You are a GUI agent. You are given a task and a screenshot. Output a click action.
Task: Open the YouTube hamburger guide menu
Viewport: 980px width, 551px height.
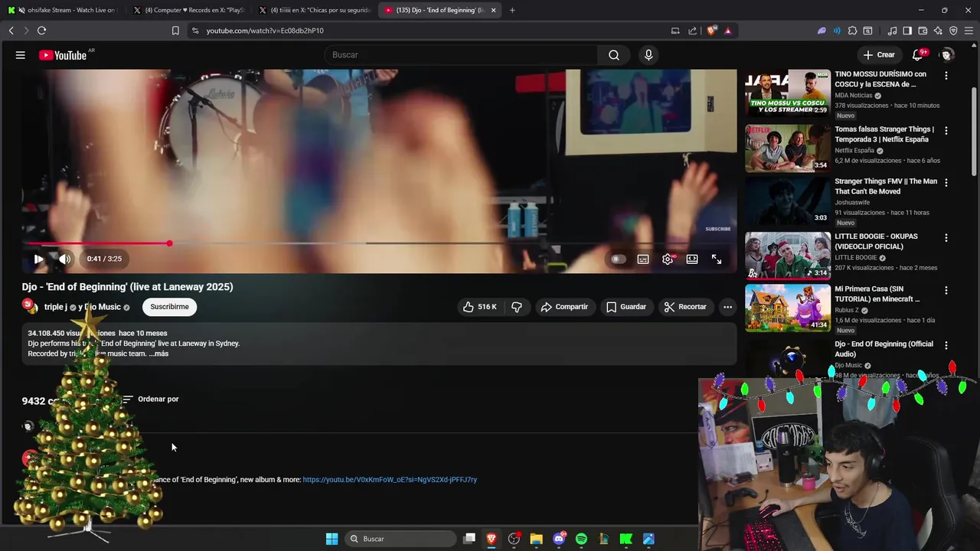coord(21,55)
